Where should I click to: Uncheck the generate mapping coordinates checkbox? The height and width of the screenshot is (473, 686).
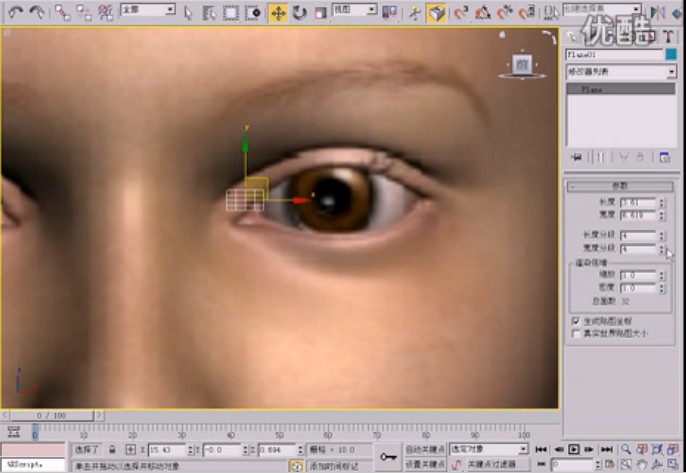point(574,321)
